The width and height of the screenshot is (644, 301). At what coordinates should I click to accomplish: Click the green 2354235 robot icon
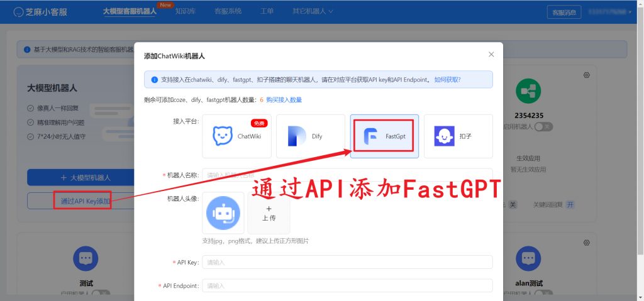(x=528, y=90)
